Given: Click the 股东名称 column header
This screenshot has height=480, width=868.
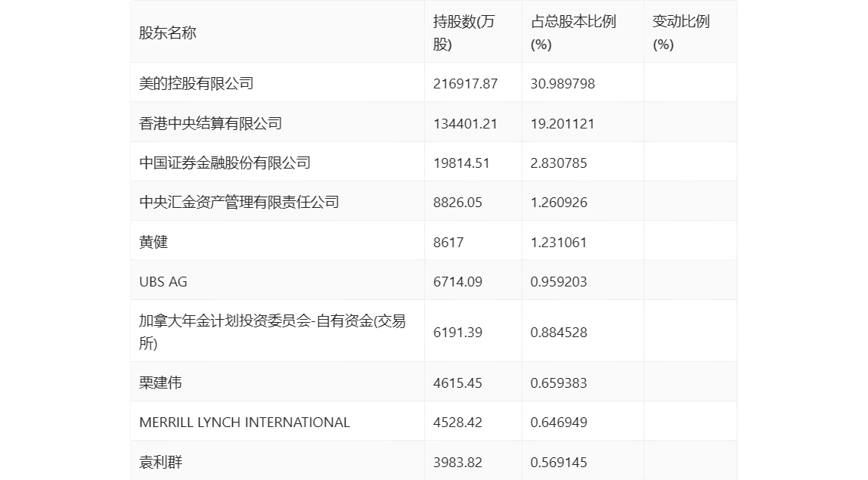Looking at the screenshot, I should click(x=168, y=33).
